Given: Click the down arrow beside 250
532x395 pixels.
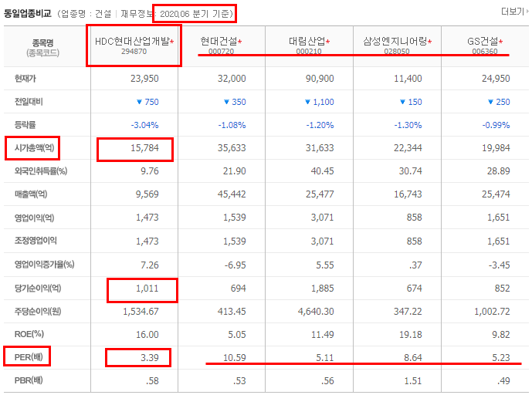Looking at the screenshot, I should click(490, 102).
